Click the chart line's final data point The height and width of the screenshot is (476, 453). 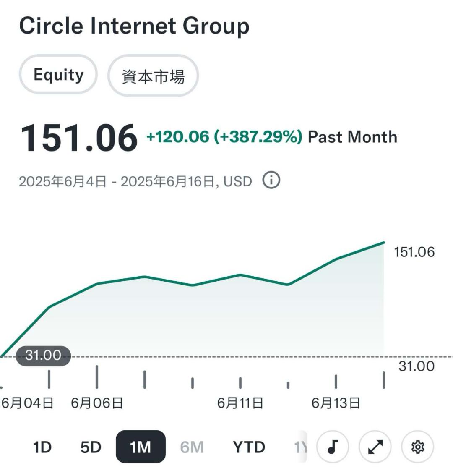(x=384, y=243)
